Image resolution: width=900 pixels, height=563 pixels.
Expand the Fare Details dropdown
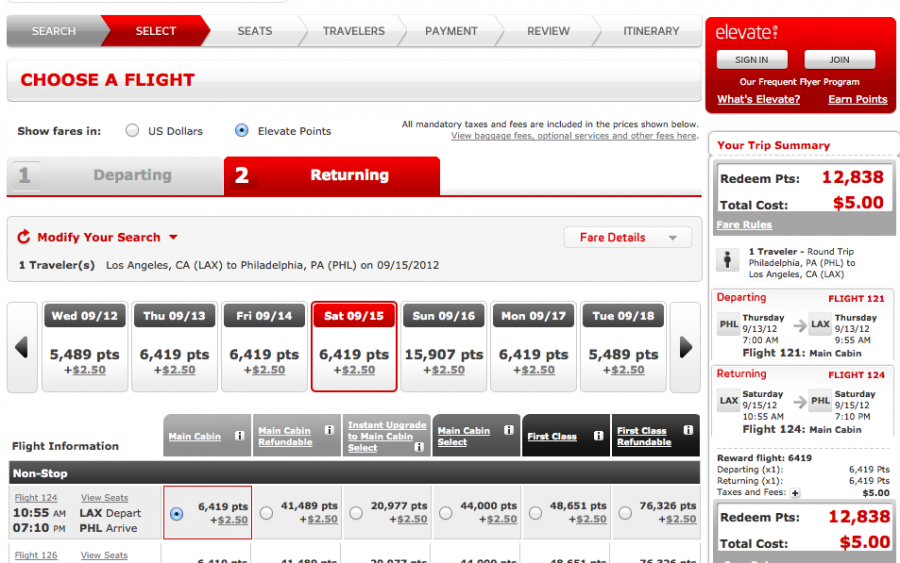(x=628, y=238)
